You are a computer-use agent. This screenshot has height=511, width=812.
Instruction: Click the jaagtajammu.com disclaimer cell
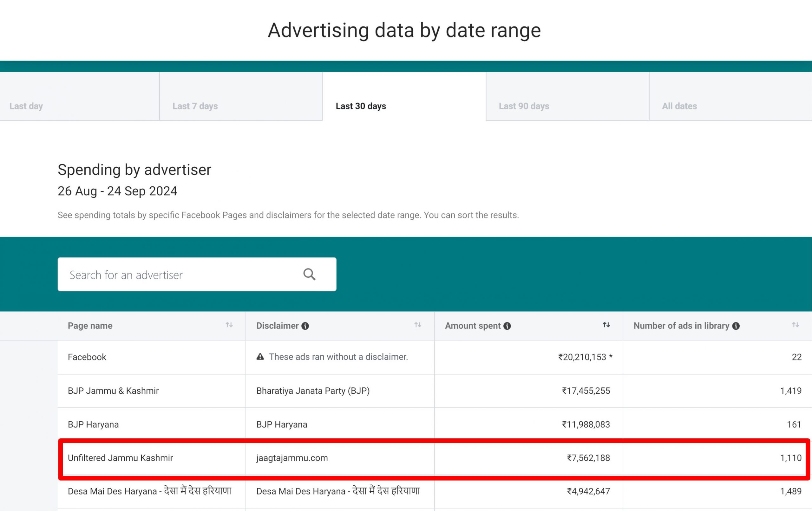292,458
